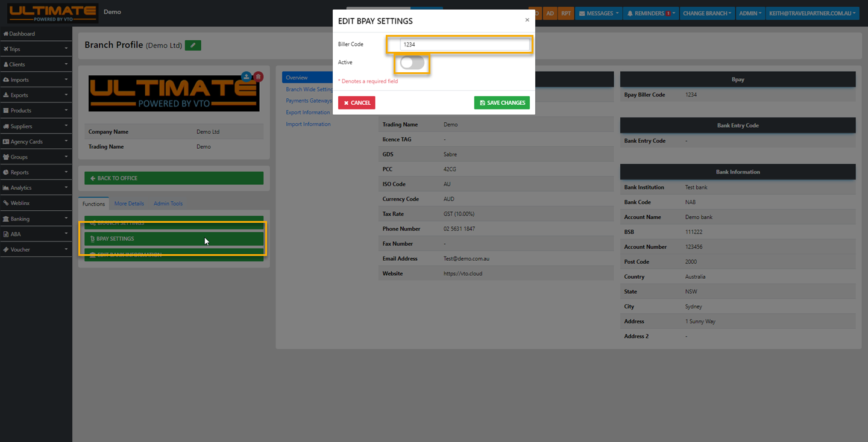
Task: Open the Payments Gateways tab
Action: [x=309, y=101]
